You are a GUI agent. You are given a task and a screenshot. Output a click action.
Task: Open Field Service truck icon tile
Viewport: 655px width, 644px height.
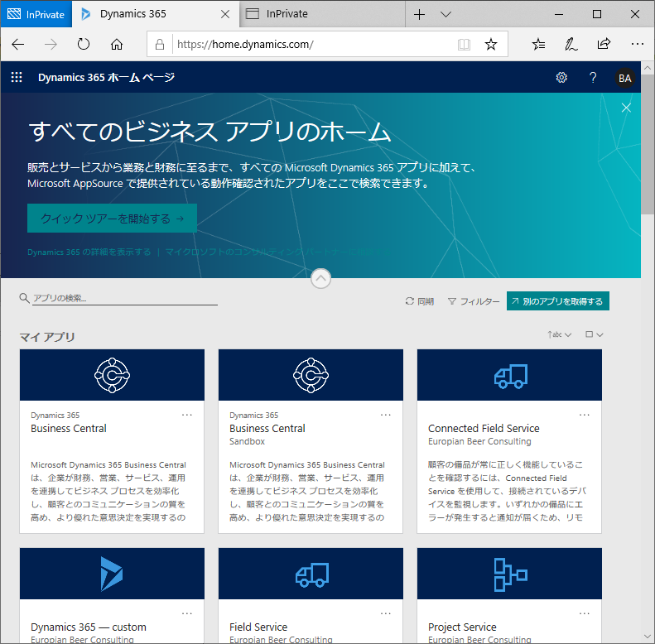tap(312, 574)
